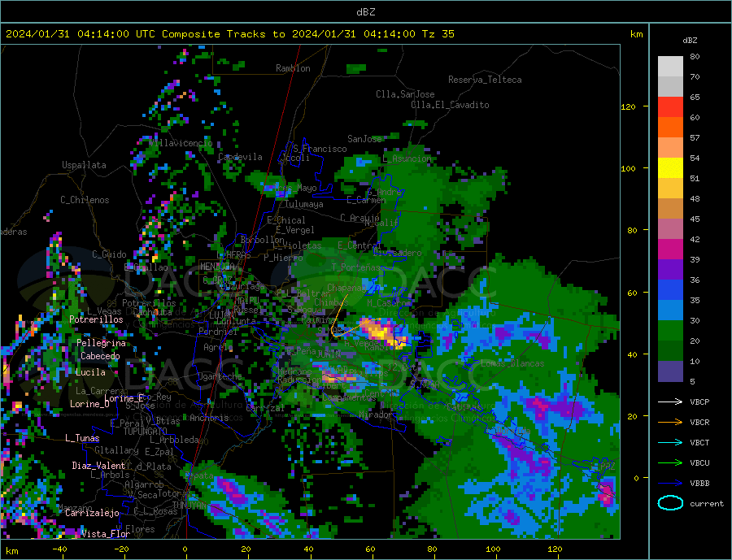Image resolution: width=732 pixels, height=560 pixels.
Task: Click the Capdevila label
Action: point(240,157)
